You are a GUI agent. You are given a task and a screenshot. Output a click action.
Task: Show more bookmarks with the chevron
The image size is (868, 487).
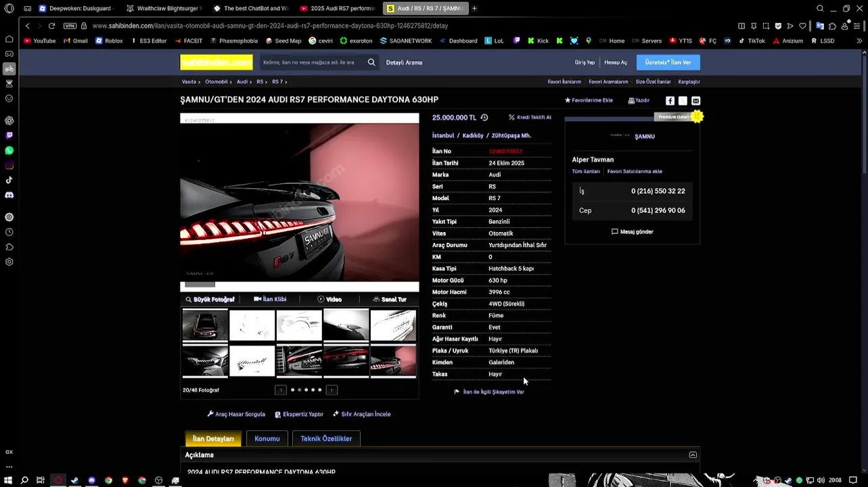pyautogui.click(x=859, y=41)
